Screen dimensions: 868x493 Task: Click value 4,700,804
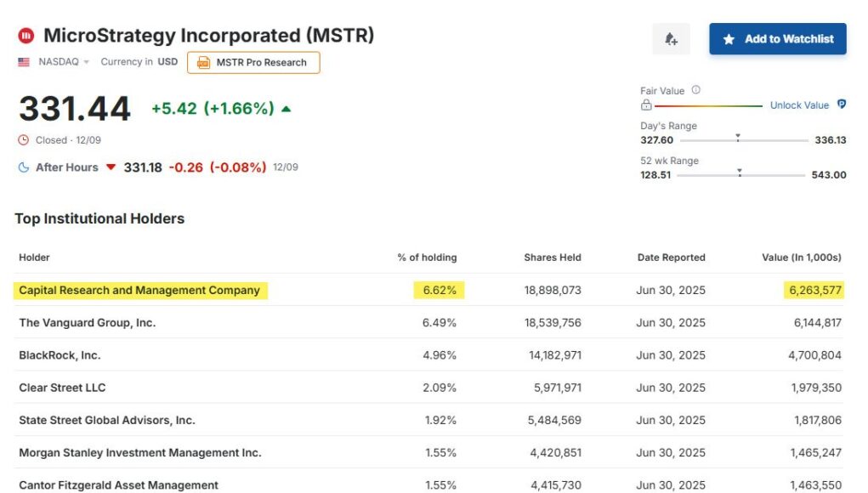[x=814, y=355]
